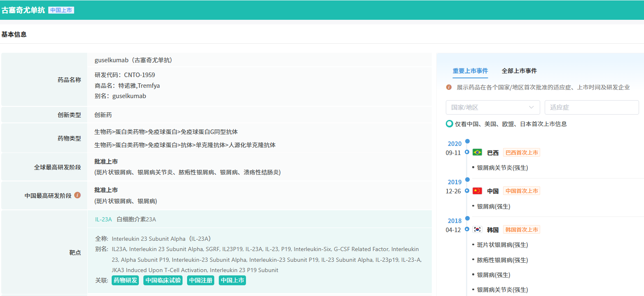Image resolution: width=644 pixels, height=296 pixels.
Task: Click the 2020 timeline node dot
Action: point(467,141)
